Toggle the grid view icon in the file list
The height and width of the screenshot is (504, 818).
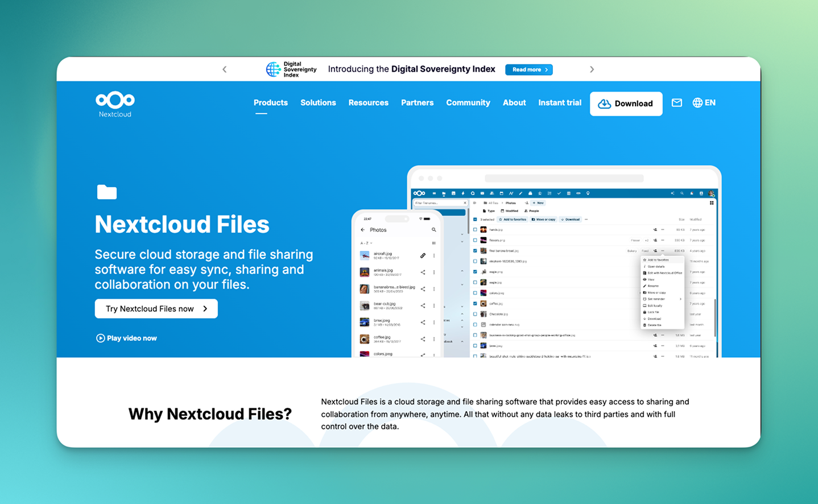(712, 203)
